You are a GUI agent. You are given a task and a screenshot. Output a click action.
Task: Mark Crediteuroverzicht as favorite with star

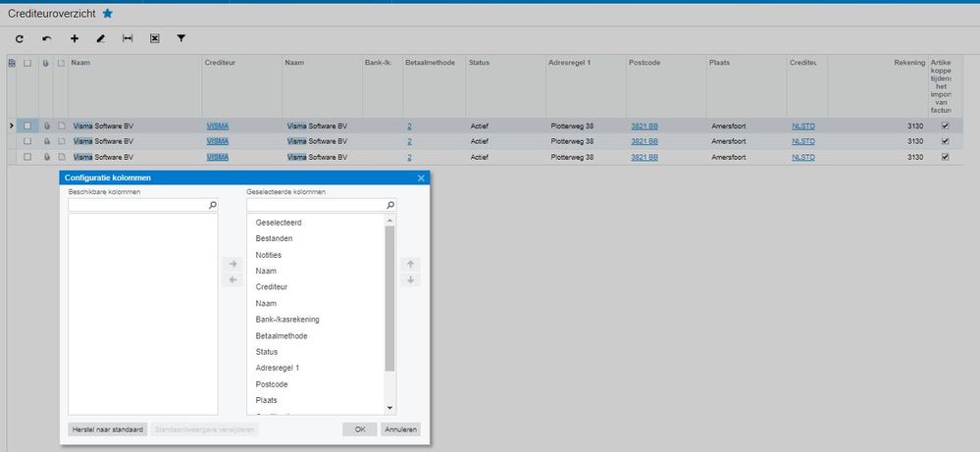(x=108, y=14)
